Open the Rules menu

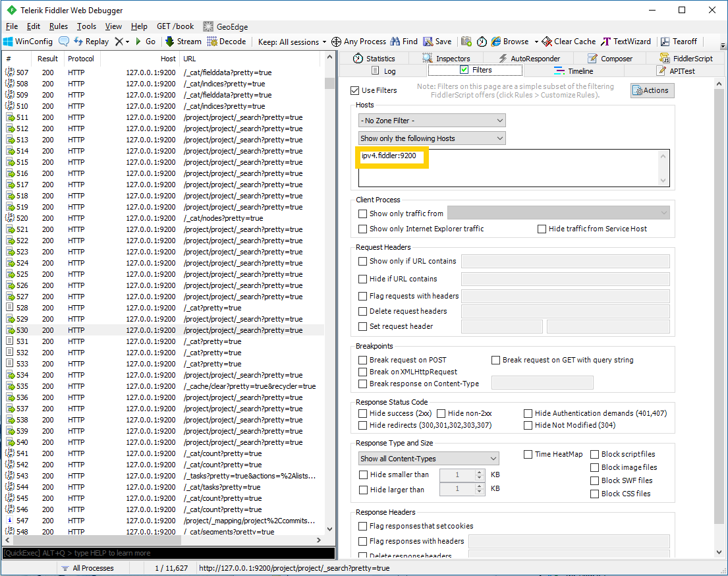tap(59, 26)
